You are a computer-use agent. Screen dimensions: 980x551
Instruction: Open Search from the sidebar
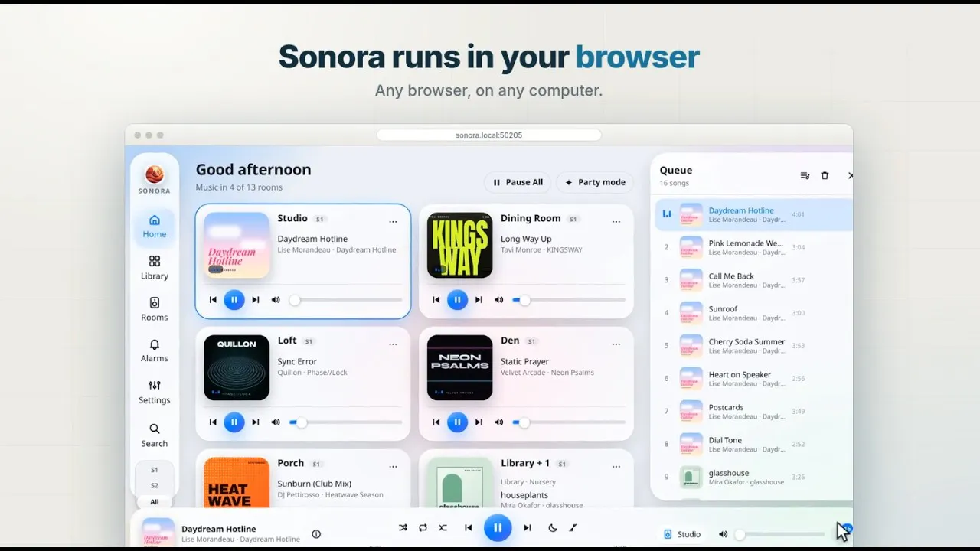click(155, 435)
